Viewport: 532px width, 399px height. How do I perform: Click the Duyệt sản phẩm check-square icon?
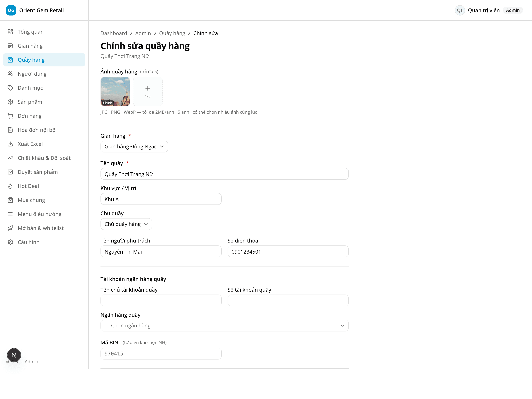click(x=10, y=172)
